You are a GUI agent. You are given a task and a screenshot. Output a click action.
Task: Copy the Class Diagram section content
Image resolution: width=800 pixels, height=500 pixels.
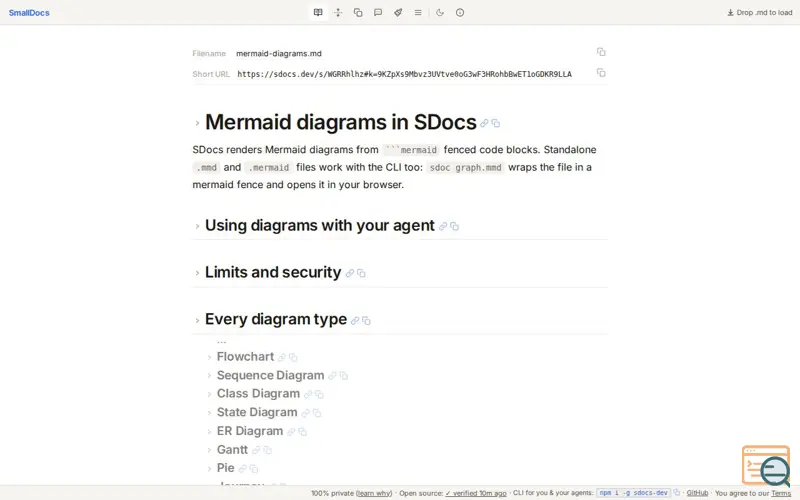(319, 394)
